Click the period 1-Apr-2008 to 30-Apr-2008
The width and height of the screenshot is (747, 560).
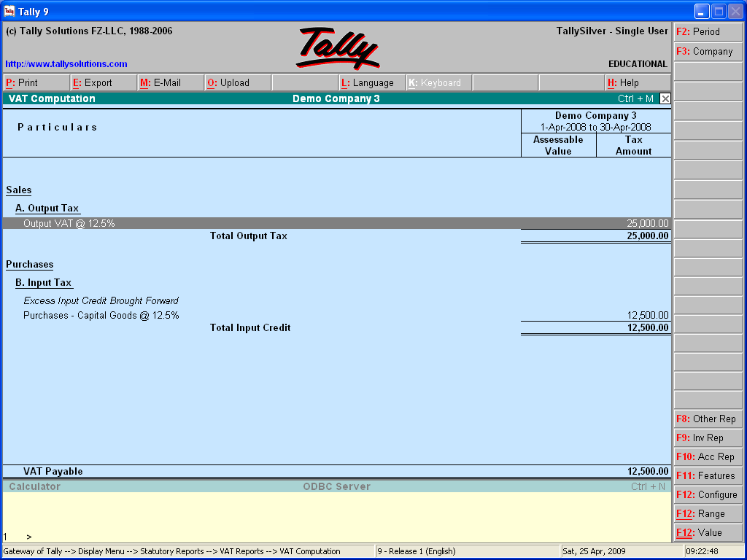click(x=595, y=127)
